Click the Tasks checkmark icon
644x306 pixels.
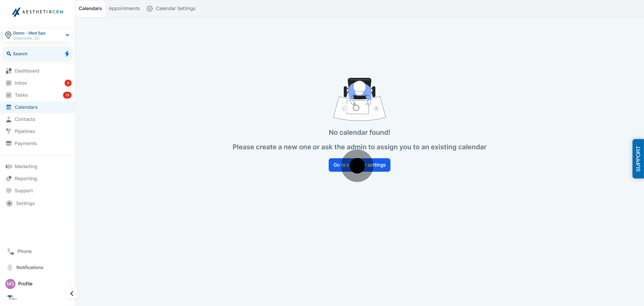click(x=8, y=95)
